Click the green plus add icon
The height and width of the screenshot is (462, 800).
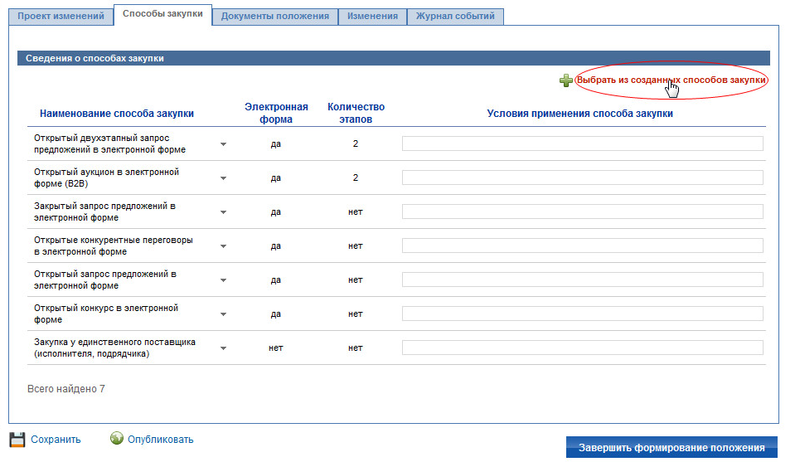pyautogui.click(x=566, y=80)
